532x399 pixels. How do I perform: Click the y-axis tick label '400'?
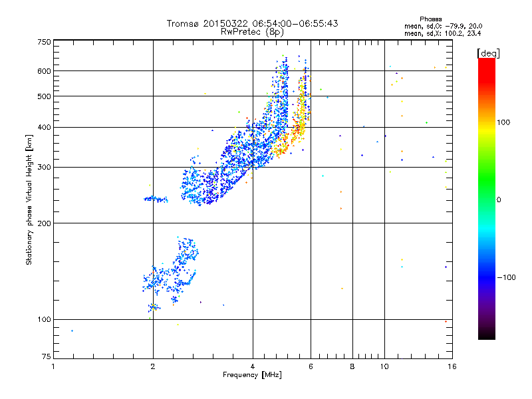[x=44, y=128]
